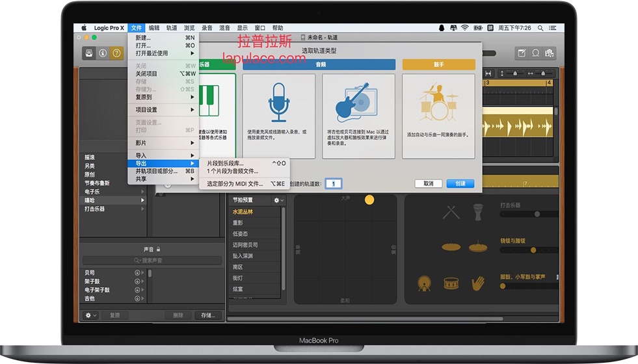Open the 节拍预置 gear dropdown
This screenshot has width=638, height=364.
[279, 200]
